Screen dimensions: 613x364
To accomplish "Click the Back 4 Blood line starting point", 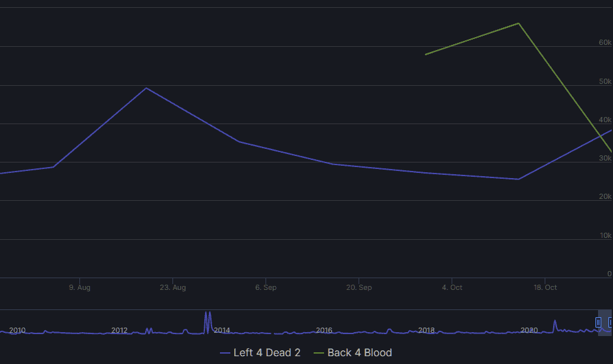I will click(x=426, y=55).
